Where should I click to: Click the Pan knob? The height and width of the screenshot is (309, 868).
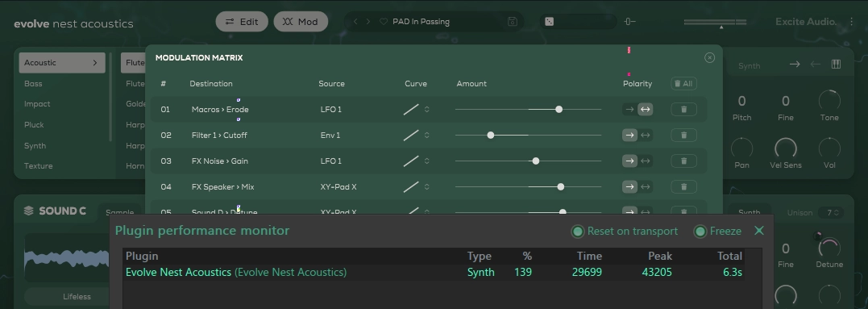point(741,148)
